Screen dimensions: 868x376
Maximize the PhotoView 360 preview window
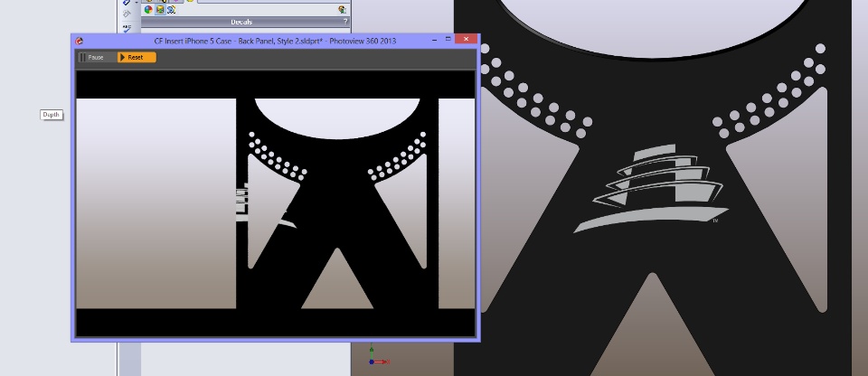click(x=448, y=39)
